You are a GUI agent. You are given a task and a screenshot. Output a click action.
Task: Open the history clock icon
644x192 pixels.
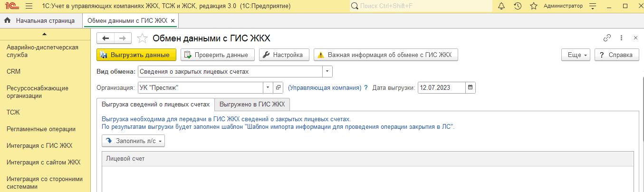pyautogui.click(x=518, y=6)
